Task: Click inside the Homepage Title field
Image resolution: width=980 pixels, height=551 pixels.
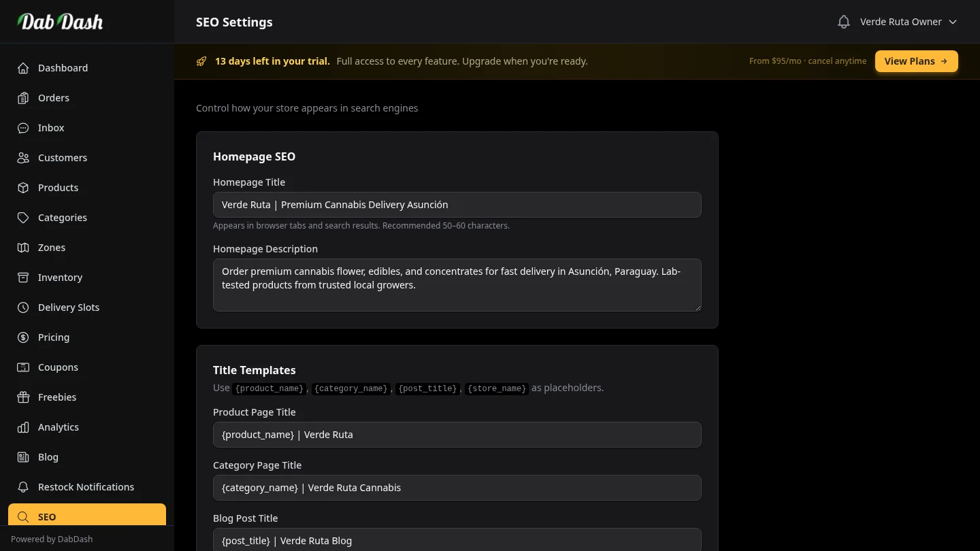Action: [457, 204]
